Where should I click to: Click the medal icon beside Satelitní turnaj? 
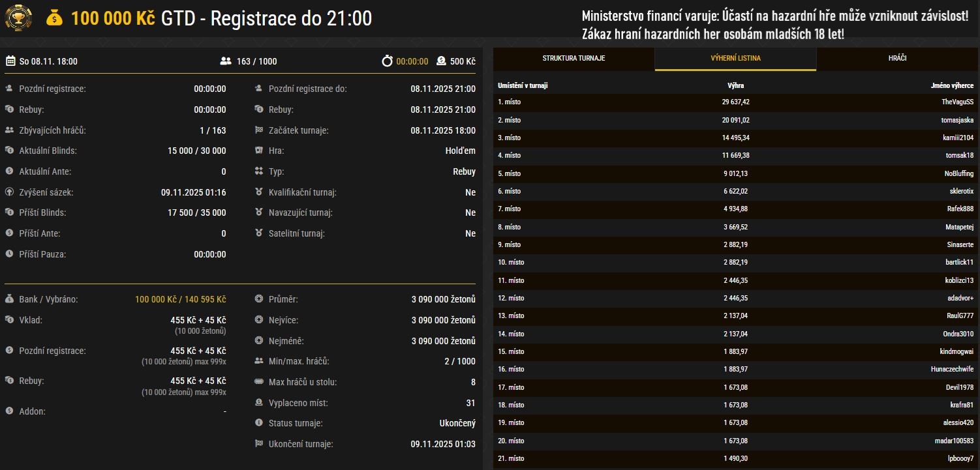tap(259, 233)
